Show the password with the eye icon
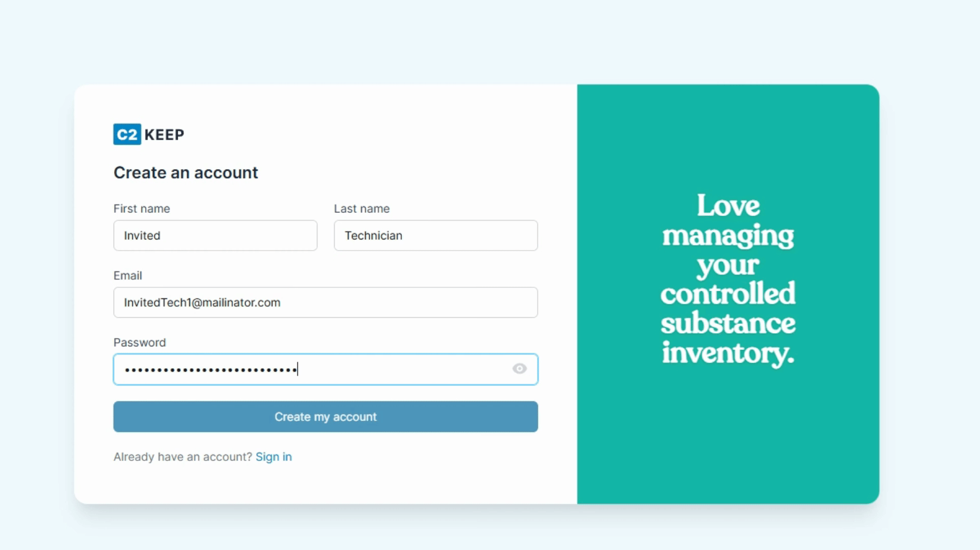This screenshot has width=980, height=550. pyautogui.click(x=519, y=369)
